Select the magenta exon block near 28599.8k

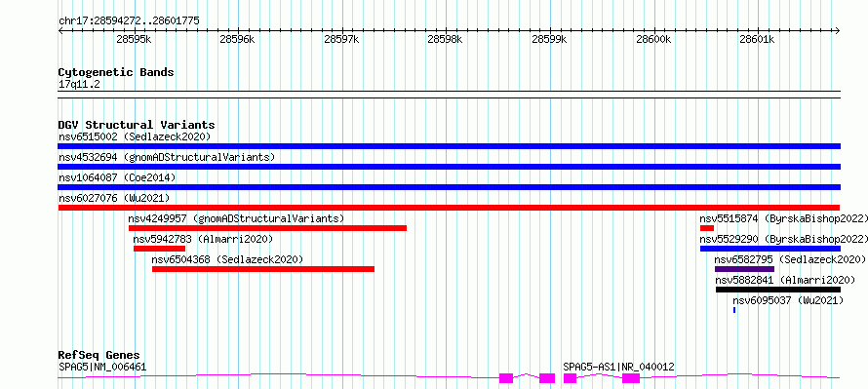631,378
